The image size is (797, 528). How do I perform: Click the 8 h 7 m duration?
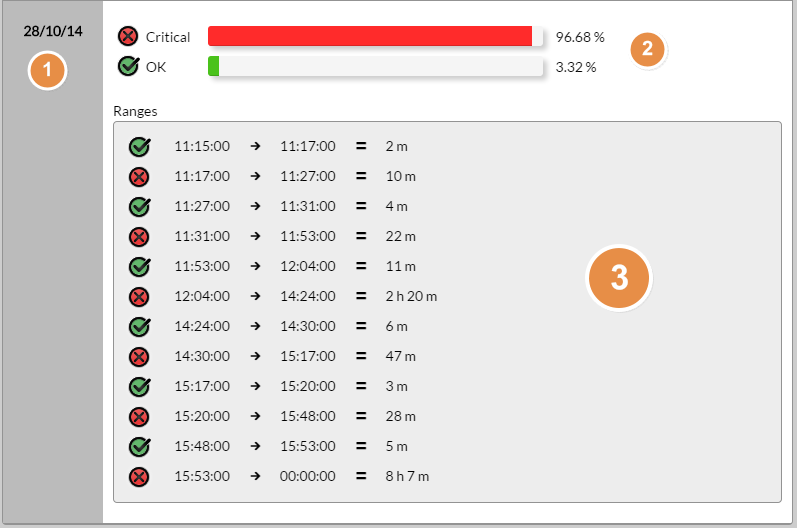(x=407, y=476)
